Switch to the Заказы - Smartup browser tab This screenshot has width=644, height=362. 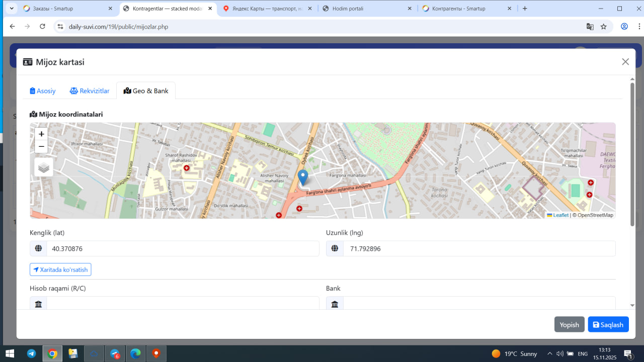[68, 9]
